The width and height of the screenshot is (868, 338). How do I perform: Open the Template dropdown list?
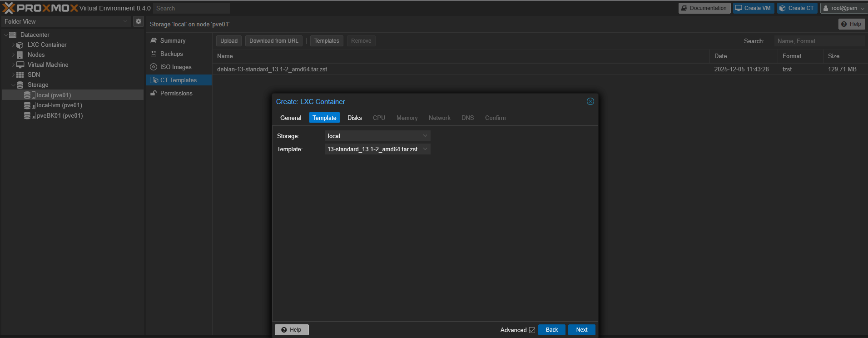(425, 149)
